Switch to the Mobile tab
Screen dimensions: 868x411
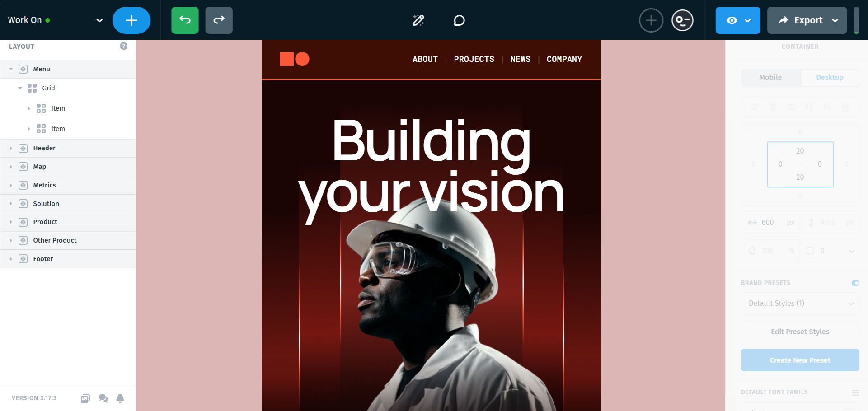coord(770,77)
